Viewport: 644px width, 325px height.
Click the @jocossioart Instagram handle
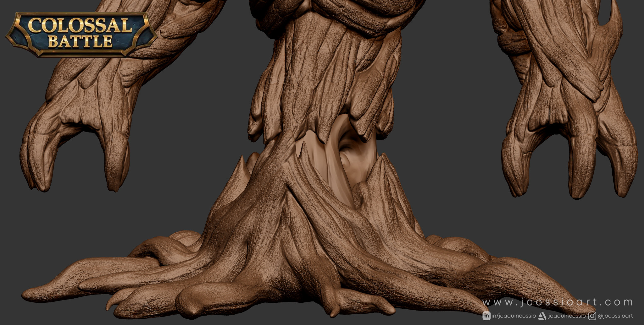(x=615, y=316)
